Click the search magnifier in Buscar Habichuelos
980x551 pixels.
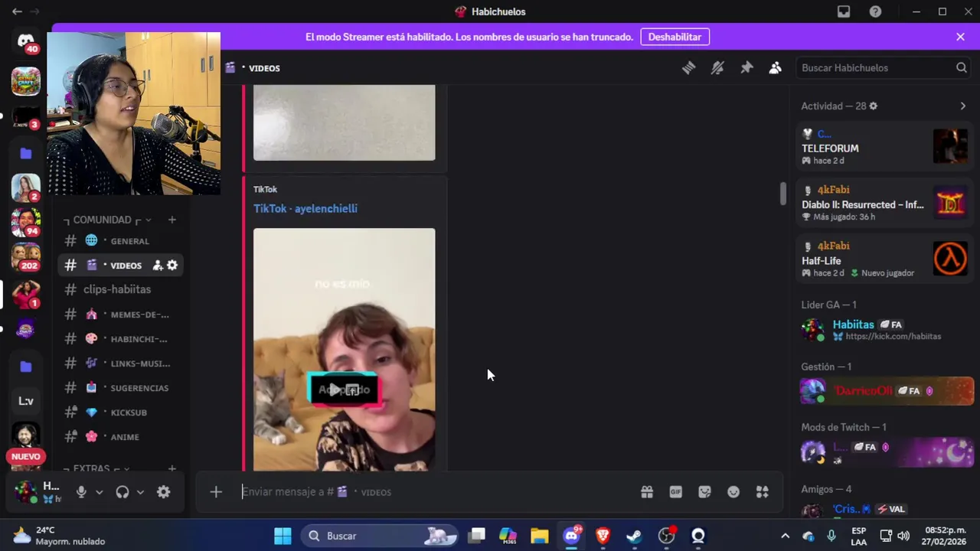(962, 68)
